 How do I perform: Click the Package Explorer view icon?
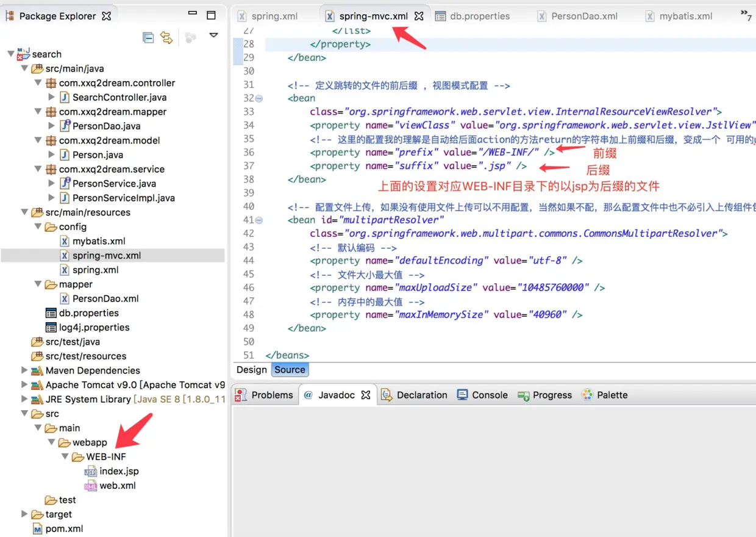point(9,16)
